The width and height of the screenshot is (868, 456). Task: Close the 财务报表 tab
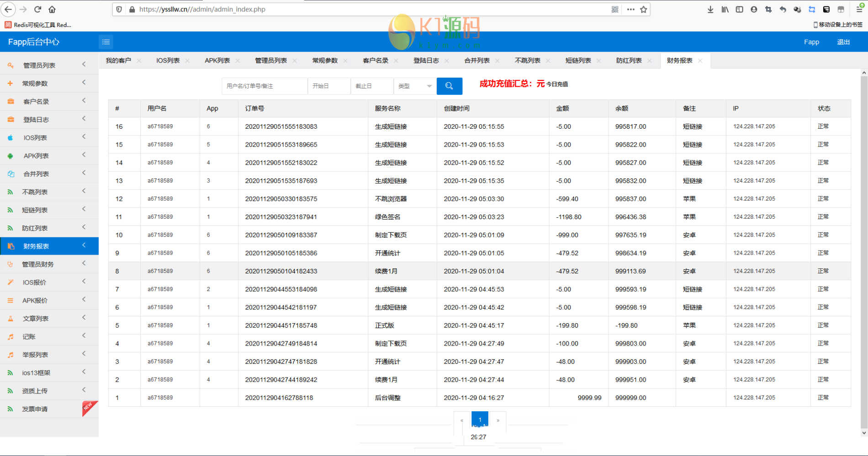(700, 61)
